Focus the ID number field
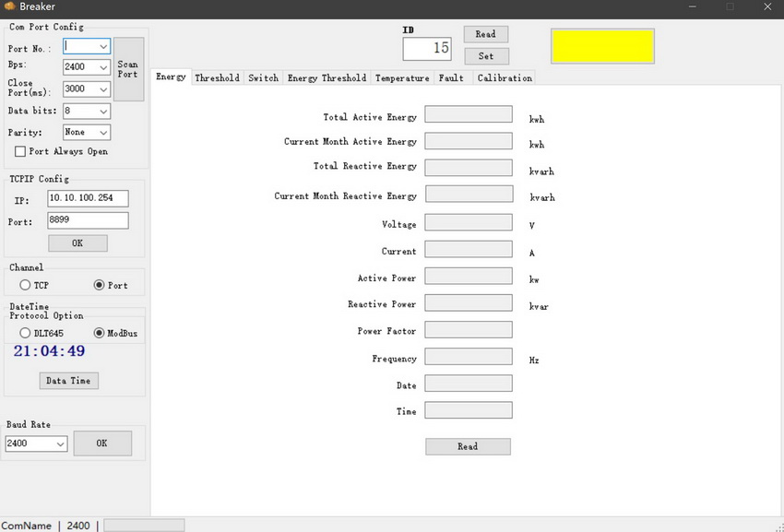Image resolution: width=784 pixels, height=532 pixels. pos(427,49)
